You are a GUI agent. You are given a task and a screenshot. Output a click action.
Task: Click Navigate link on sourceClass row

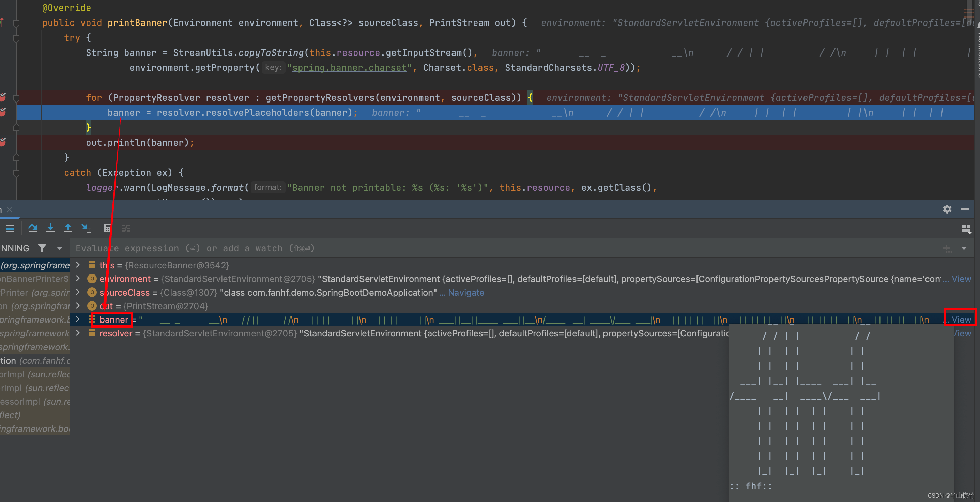[466, 293]
